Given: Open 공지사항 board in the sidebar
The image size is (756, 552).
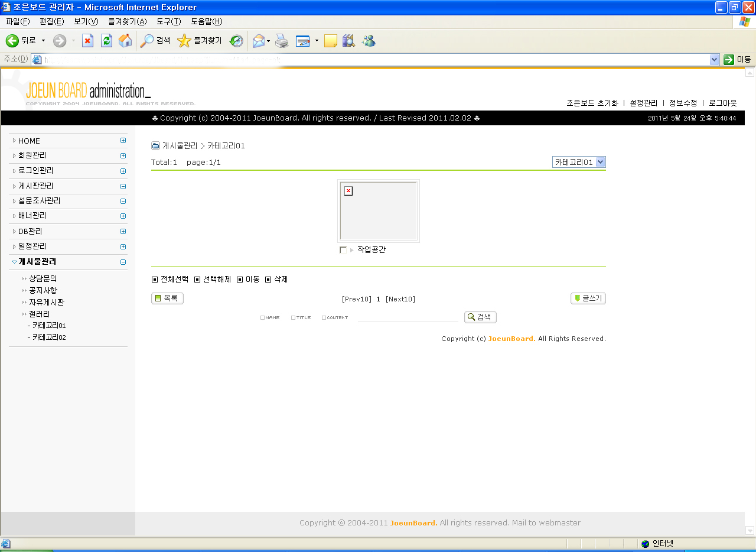Looking at the screenshot, I should [x=43, y=290].
